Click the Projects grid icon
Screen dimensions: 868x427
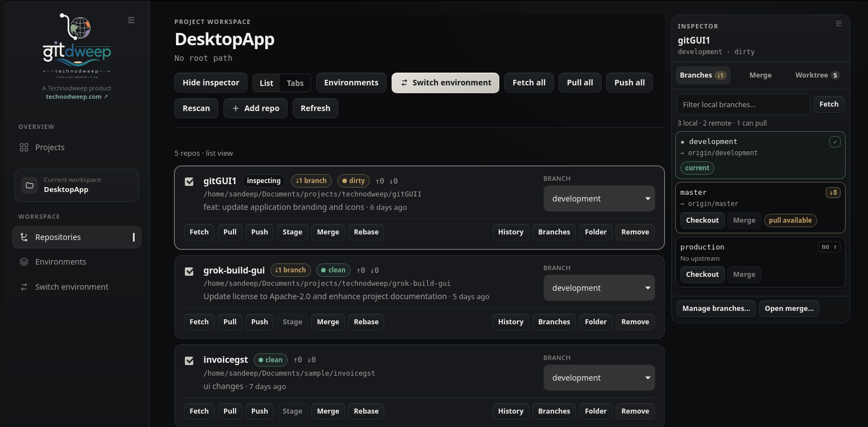click(x=24, y=147)
